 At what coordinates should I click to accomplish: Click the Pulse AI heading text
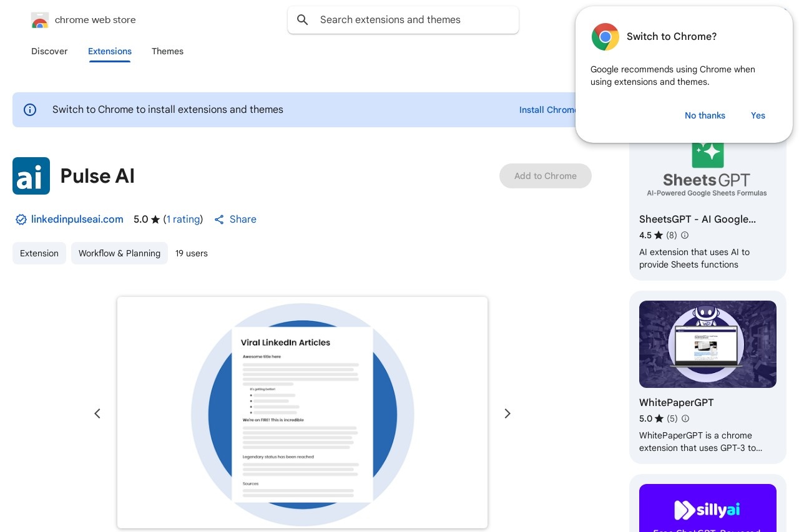pos(97,176)
